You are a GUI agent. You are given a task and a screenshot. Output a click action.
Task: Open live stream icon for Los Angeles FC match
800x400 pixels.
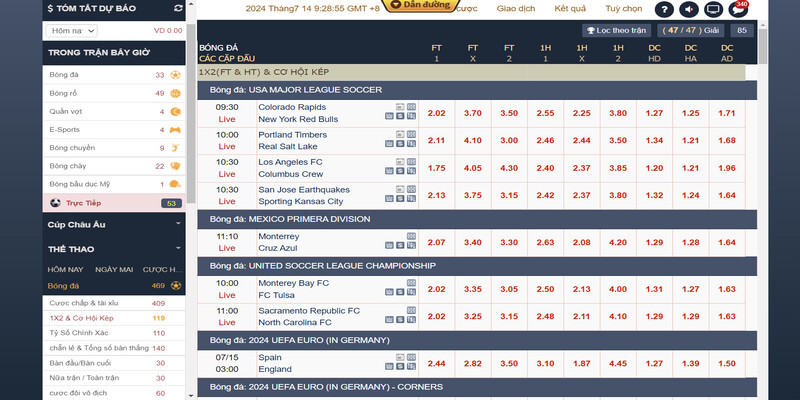click(x=400, y=162)
